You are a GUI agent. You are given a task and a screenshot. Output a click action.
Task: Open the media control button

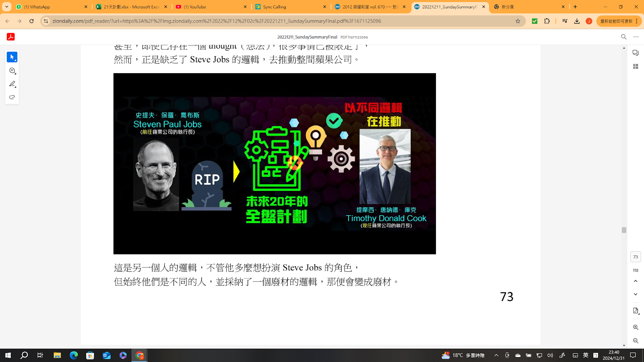565,21
